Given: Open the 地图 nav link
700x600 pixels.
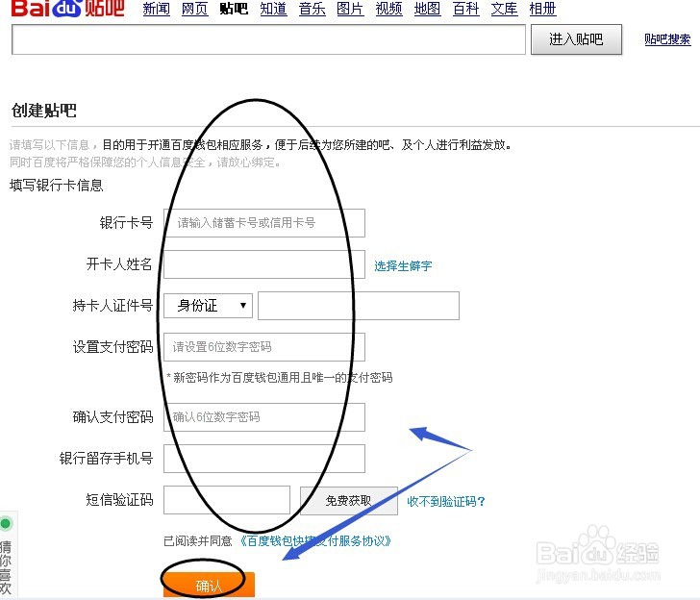Looking at the screenshot, I should click(x=427, y=9).
